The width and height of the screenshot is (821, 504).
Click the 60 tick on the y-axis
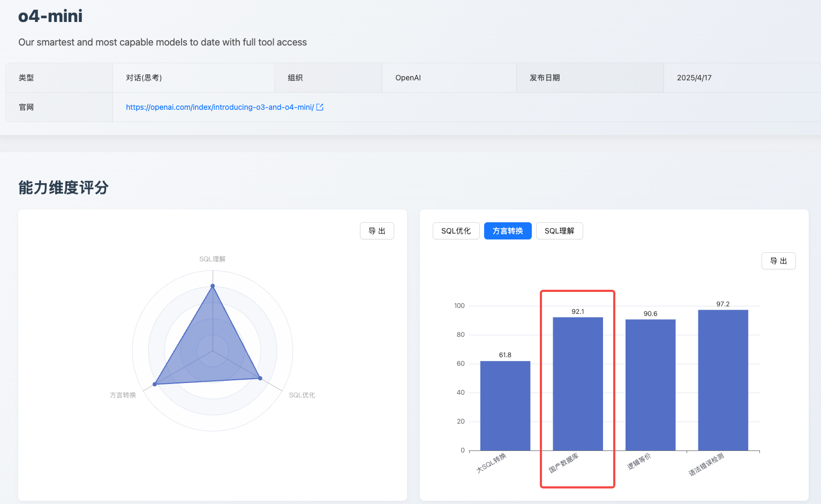tap(461, 364)
